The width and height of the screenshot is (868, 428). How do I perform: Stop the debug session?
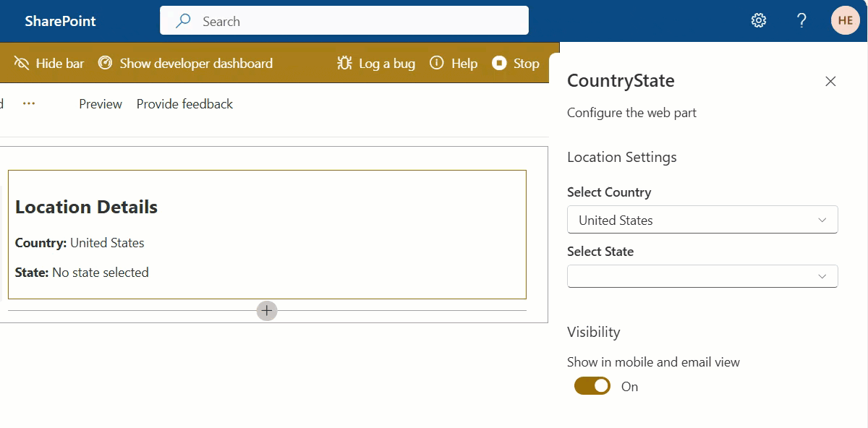516,64
